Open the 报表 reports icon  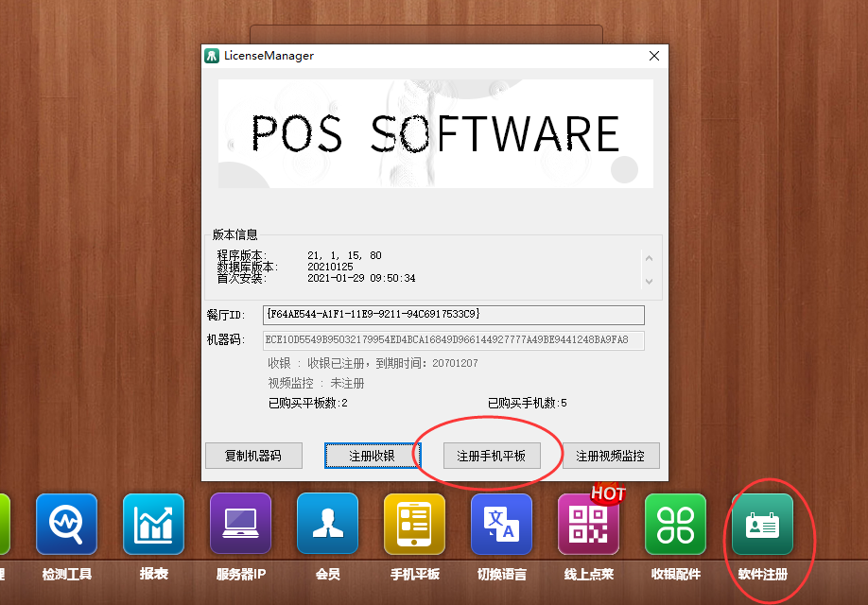[x=153, y=525]
